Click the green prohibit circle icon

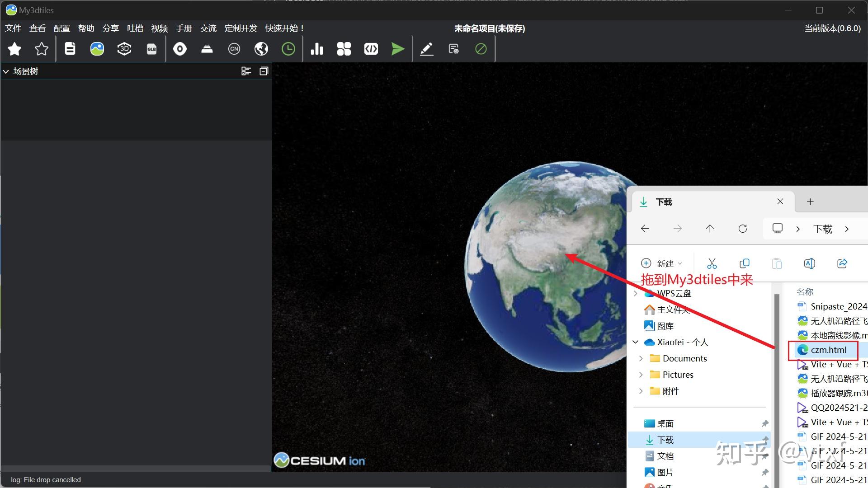tap(481, 49)
